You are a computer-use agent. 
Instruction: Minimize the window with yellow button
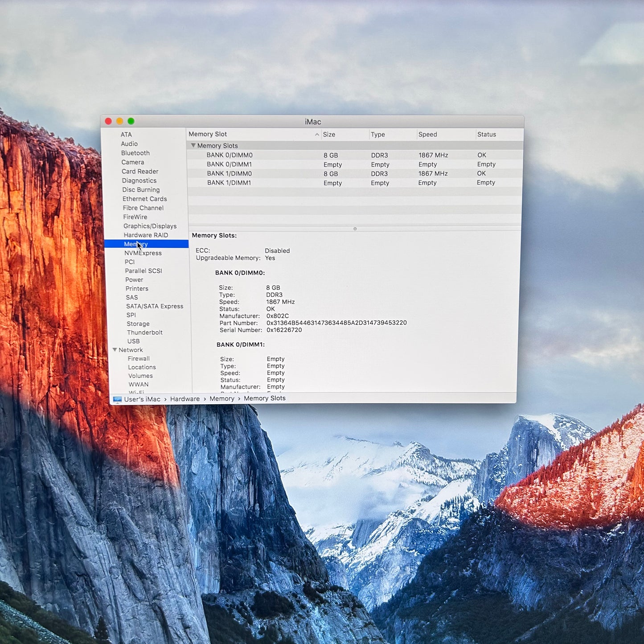[x=119, y=121]
